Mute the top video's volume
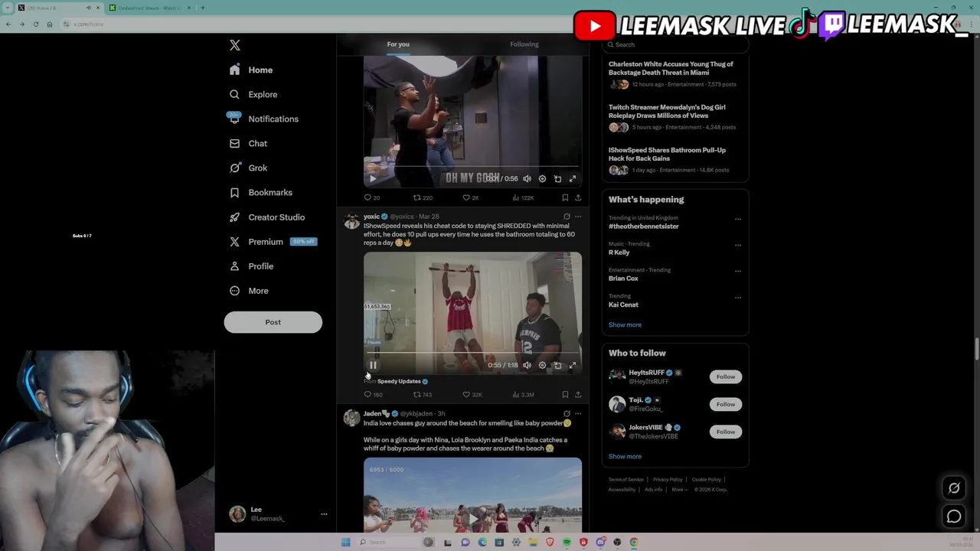Screen dimensions: 980x551 527,178
